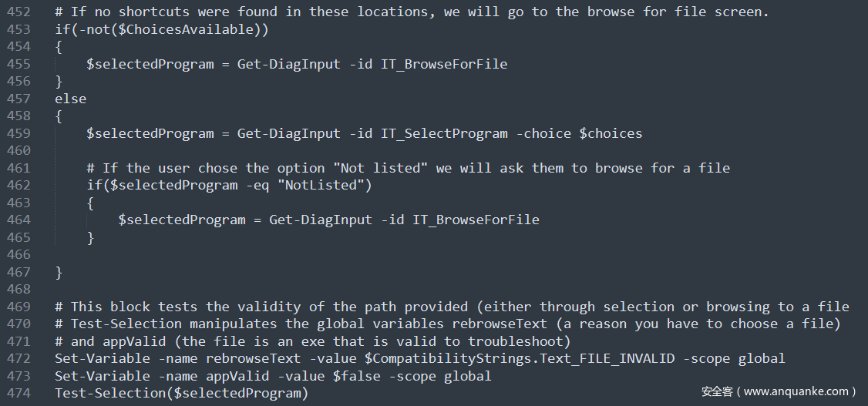This screenshot has height=406, width=868.
Task: Click line number 466 in the gutter
Action: click(x=19, y=254)
